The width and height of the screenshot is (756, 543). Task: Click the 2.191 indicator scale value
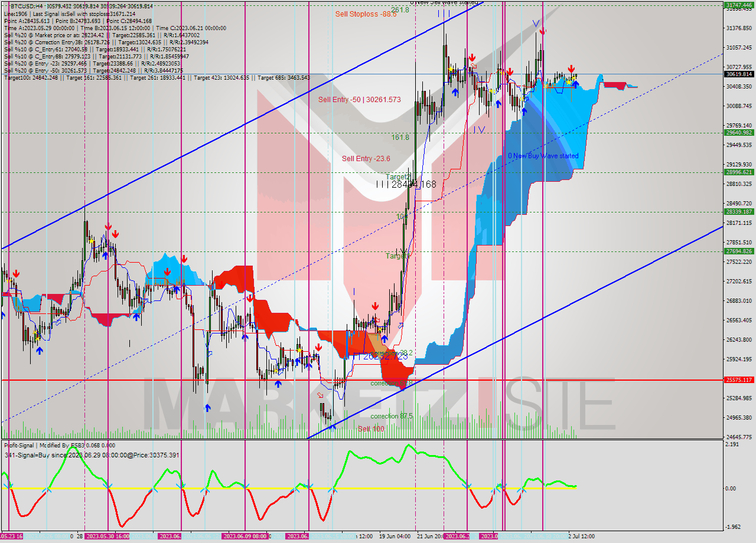[733, 444]
